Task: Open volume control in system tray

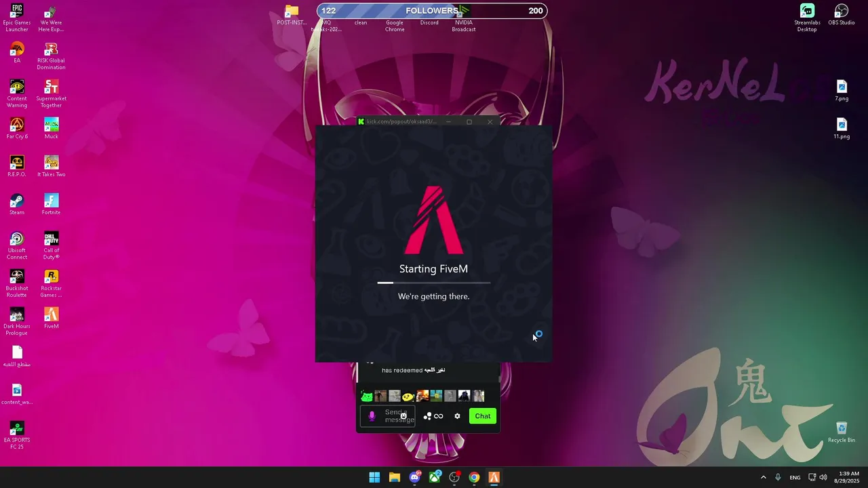Action: click(x=823, y=477)
